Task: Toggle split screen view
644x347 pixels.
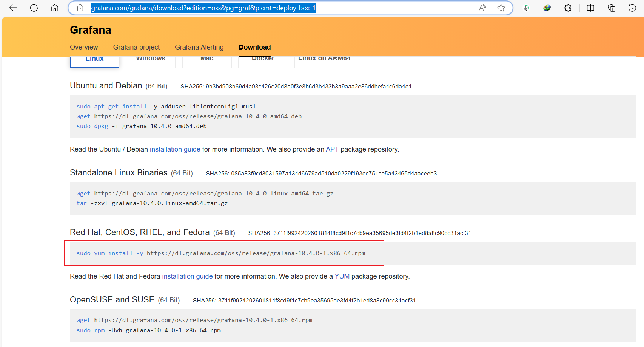Action: point(590,8)
